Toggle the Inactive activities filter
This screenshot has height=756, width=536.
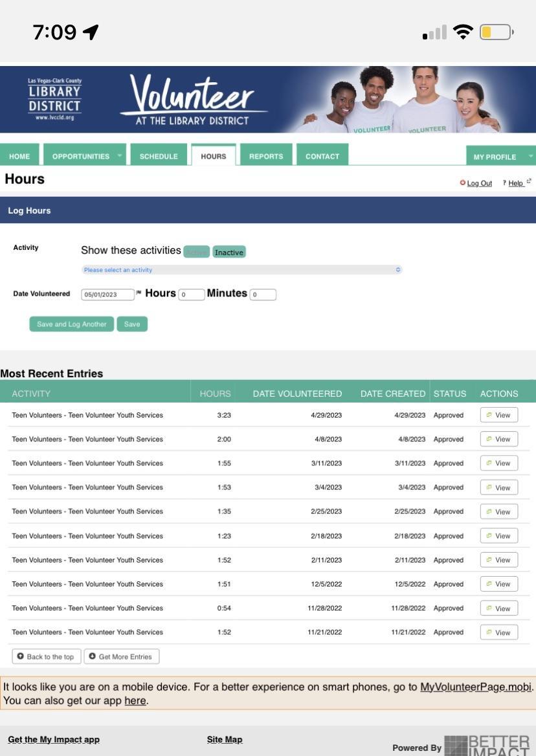pos(229,252)
